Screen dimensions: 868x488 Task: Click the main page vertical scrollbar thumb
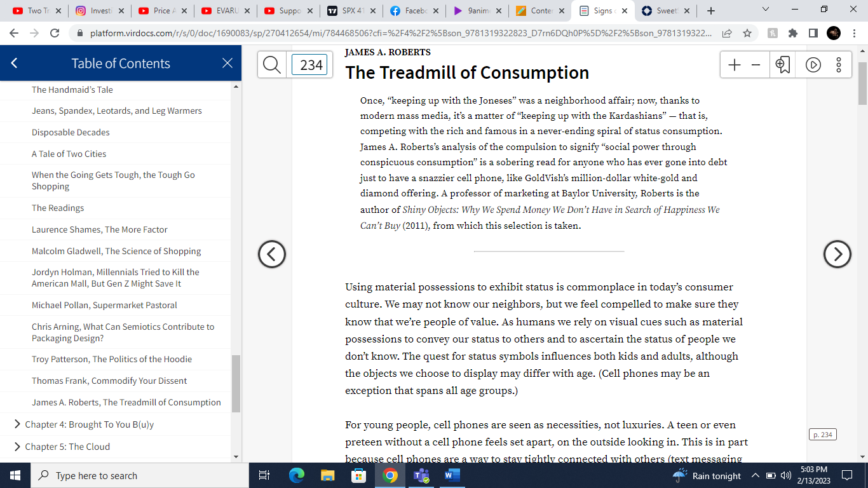click(x=862, y=83)
